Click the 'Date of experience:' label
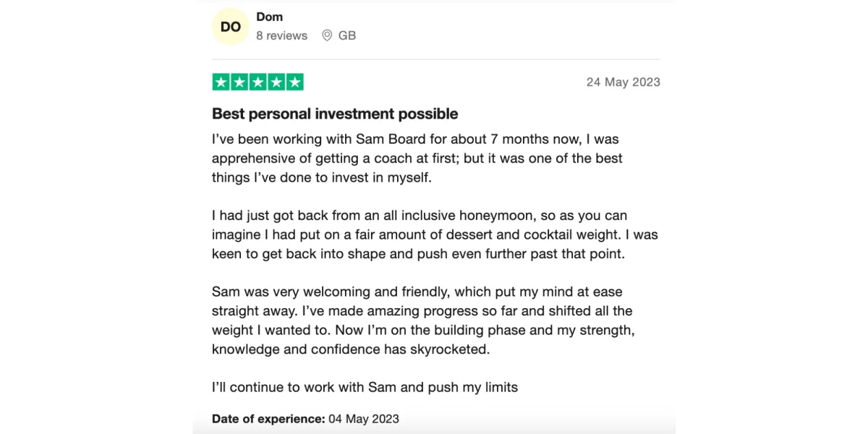The image size is (868, 434). coord(268,419)
